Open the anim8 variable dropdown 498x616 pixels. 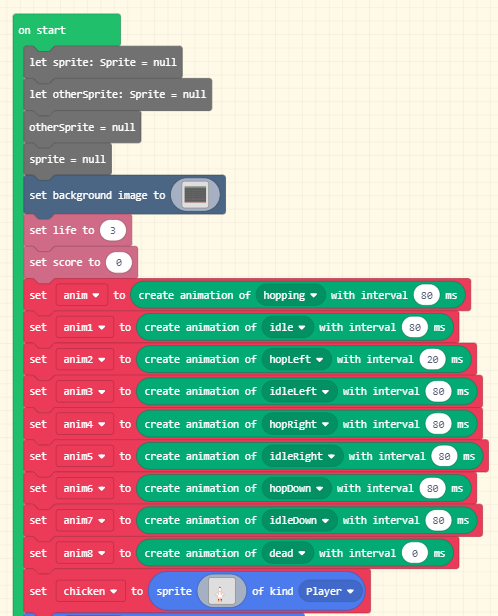[84, 553]
